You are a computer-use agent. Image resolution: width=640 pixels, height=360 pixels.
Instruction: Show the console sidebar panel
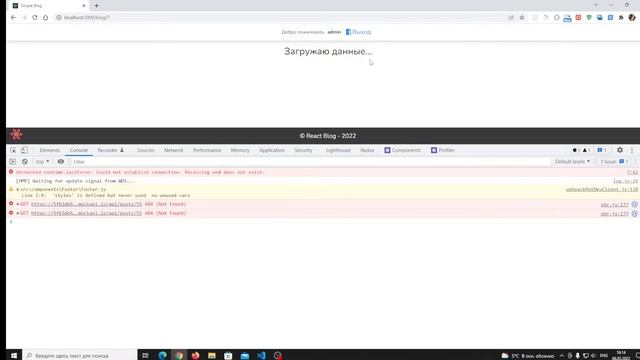[13, 162]
